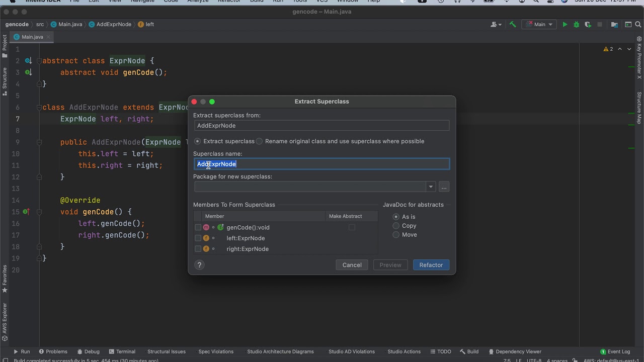This screenshot has width=644, height=362.
Task: Open Search Everywhere magnifier icon
Action: coord(639,24)
